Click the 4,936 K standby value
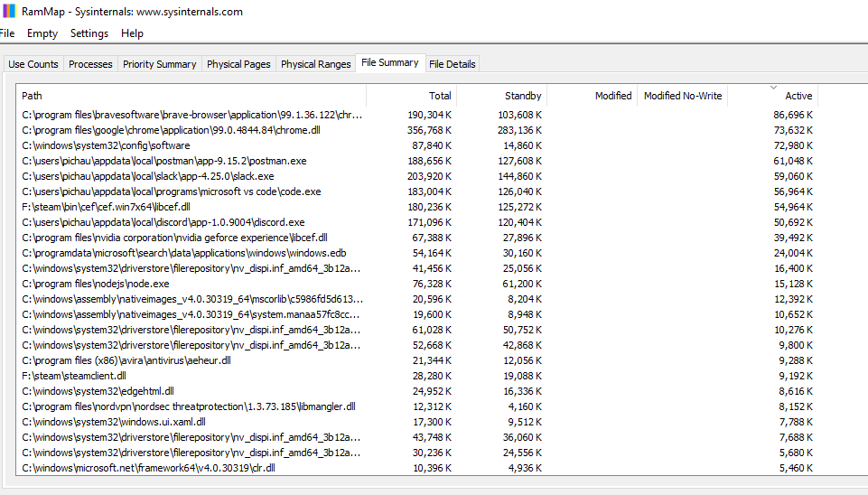This screenshot has width=868, height=495. click(525, 469)
